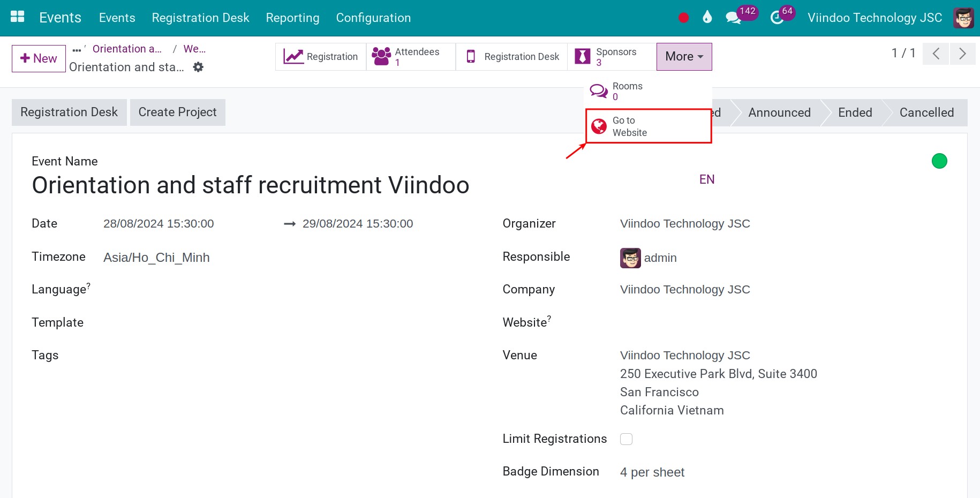Click the grey Registration Desk action button
The image size is (980, 498).
pos(69,112)
